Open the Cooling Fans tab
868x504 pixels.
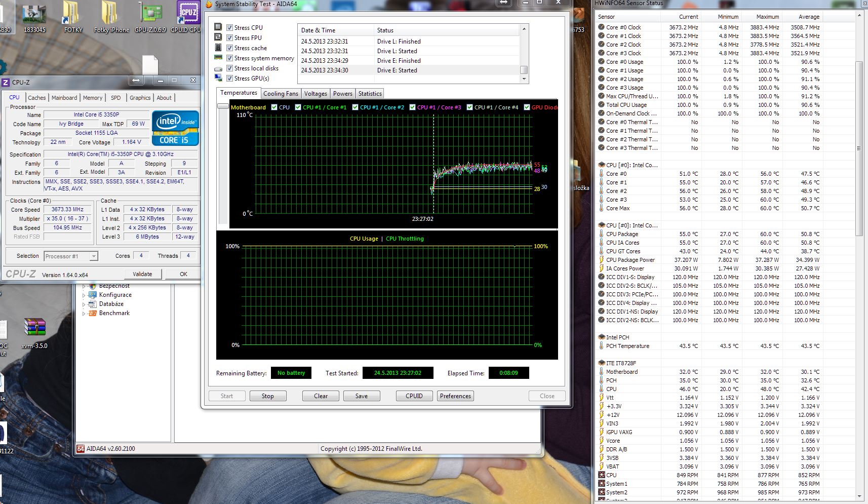[281, 94]
